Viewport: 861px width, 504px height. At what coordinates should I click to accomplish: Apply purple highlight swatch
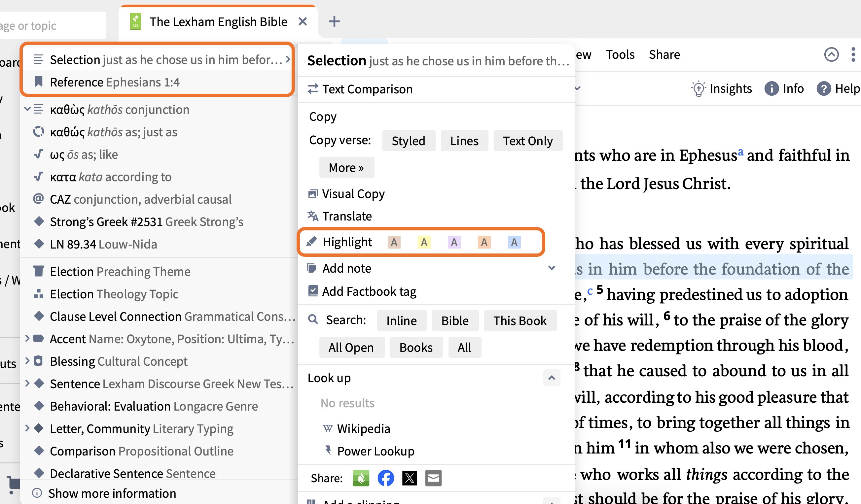click(x=454, y=242)
